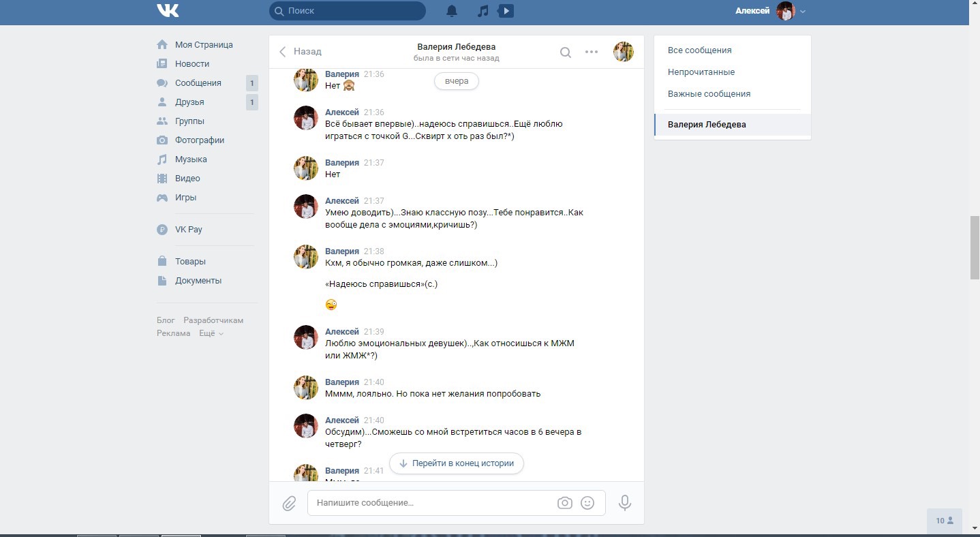
Task: Open conversation actions three-dots menu
Action: (x=592, y=52)
